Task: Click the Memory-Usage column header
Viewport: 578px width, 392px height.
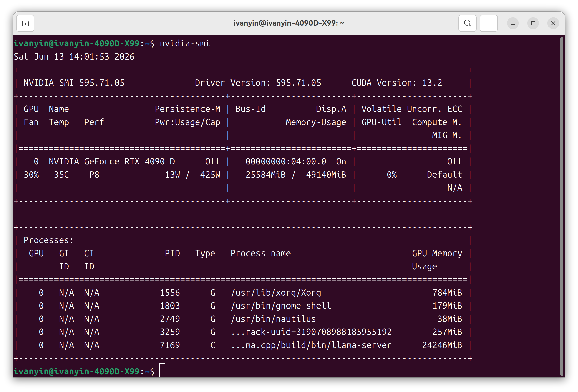Action: [316, 122]
